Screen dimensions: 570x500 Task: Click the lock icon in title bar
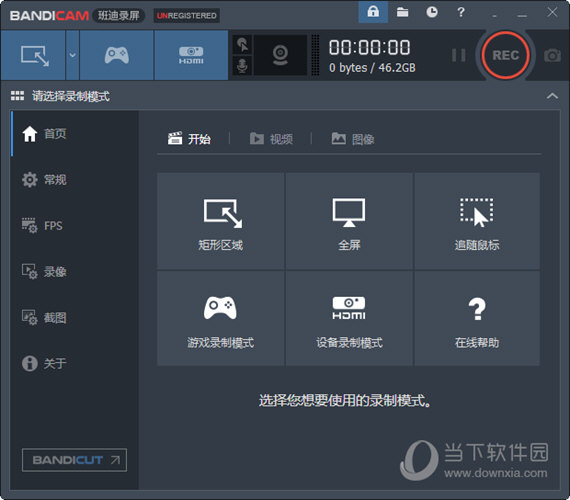point(373,12)
